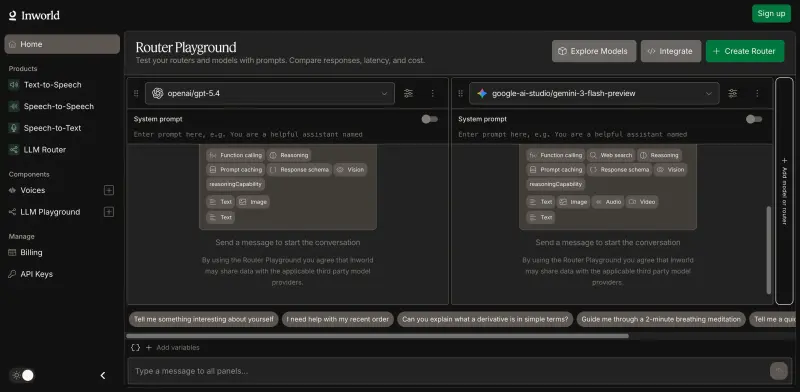Viewport: 800px width, 392px height.
Task: Click Function calling tag in gpt-5.4 panel
Action: [236, 155]
